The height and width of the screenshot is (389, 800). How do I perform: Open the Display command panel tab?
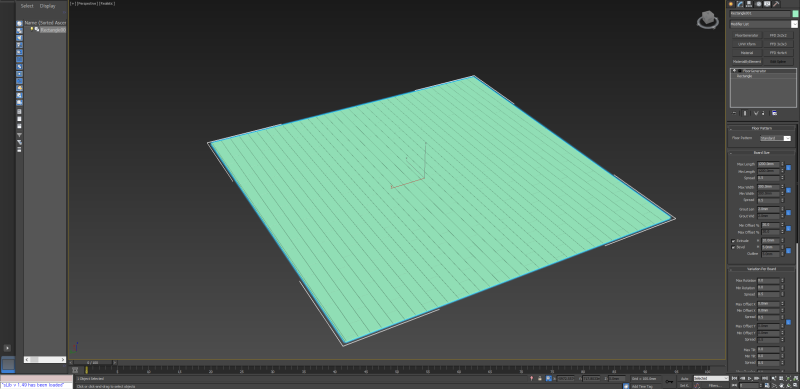pyautogui.click(x=767, y=4)
